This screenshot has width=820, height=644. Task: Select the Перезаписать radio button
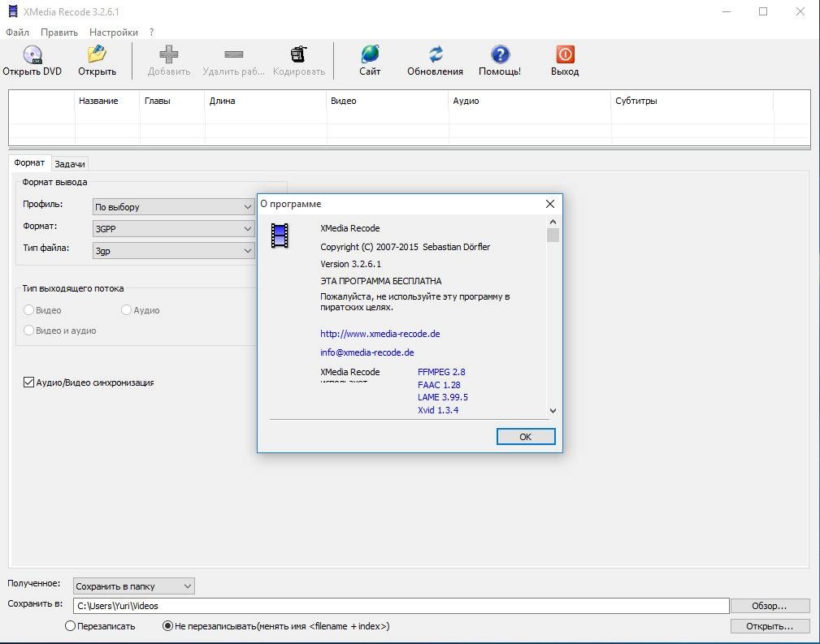point(70,625)
